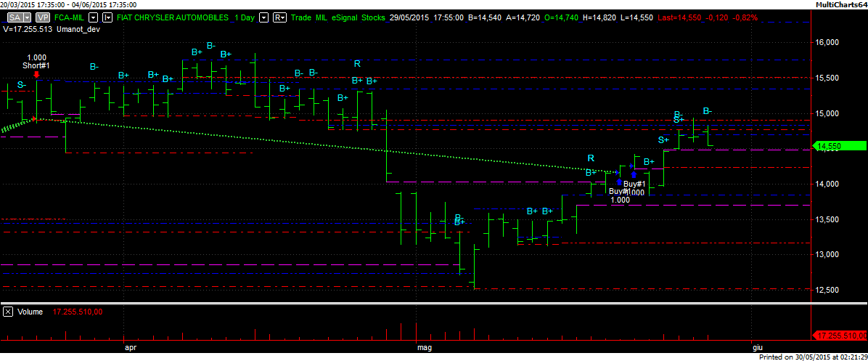Click the leftmost S- signal label

tap(22, 85)
